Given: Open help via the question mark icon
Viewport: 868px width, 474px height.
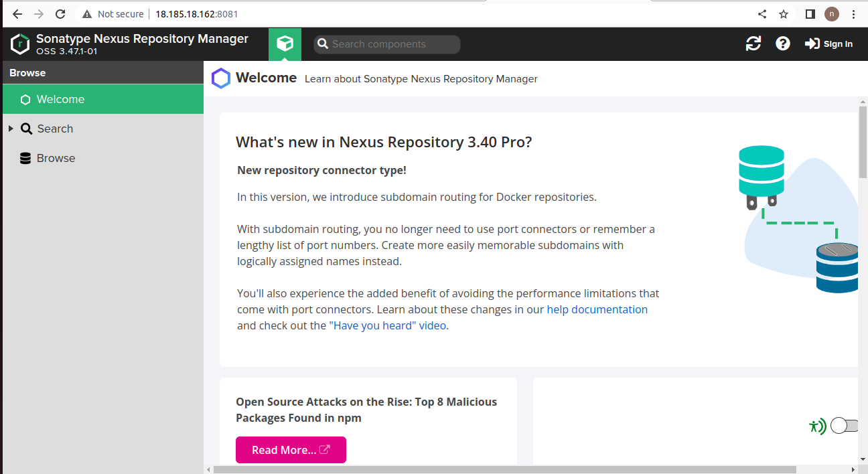Looking at the screenshot, I should [783, 44].
